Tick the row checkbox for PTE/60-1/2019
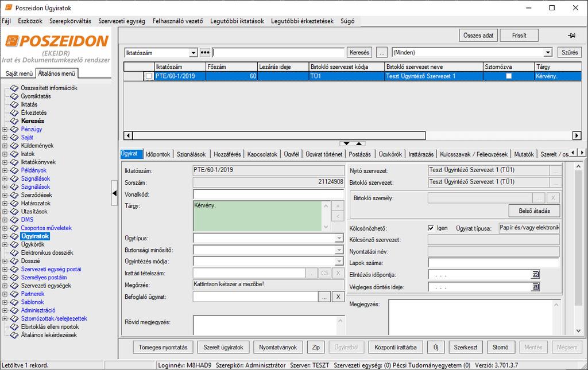Viewport: 588px width, 370px height. point(149,76)
